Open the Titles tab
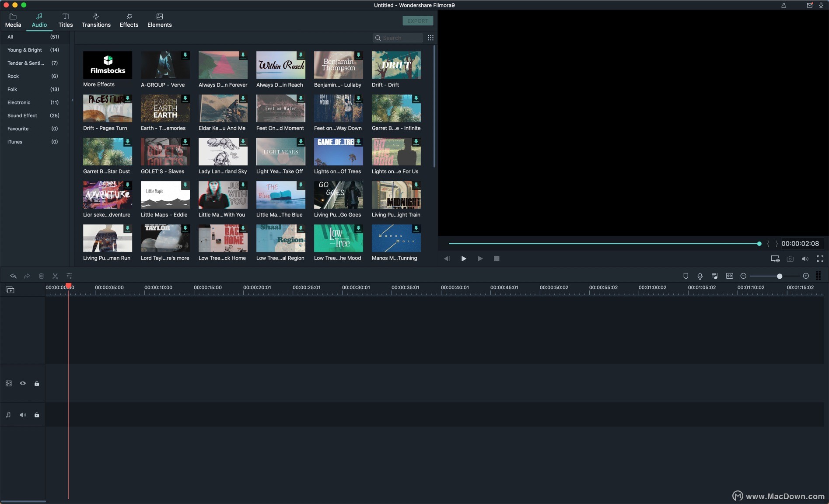Image resolution: width=829 pixels, height=504 pixels. click(65, 20)
